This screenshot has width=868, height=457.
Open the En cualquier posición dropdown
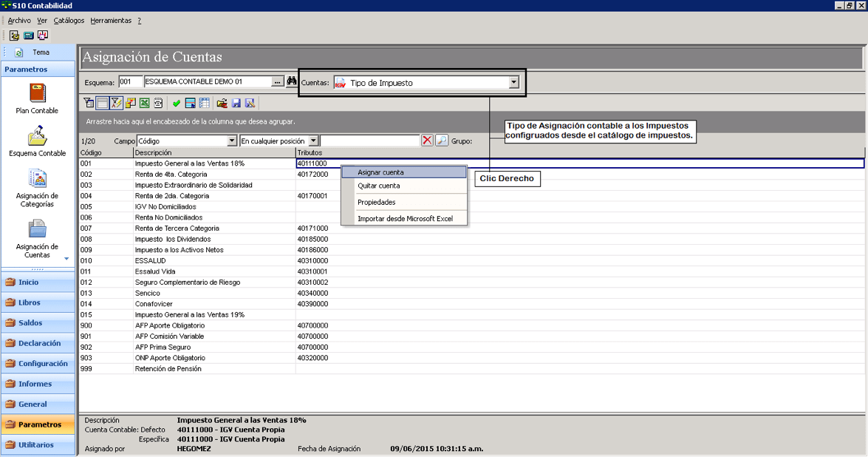(313, 141)
